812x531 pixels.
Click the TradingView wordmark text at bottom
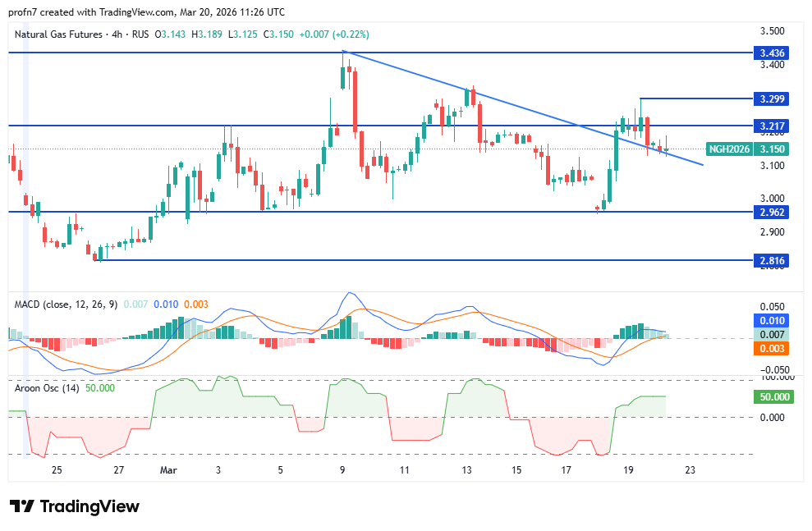click(x=89, y=506)
